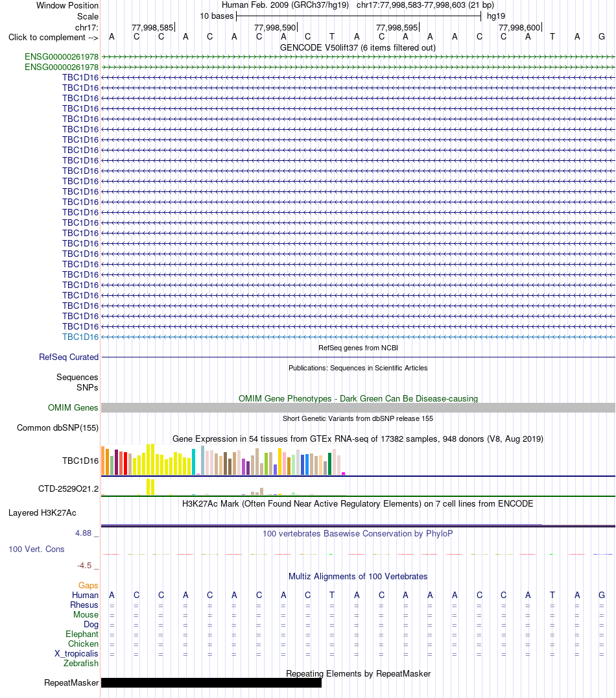Click the CTD-2529O21.2 label
Screen dimensions: 616x698
[69, 488]
